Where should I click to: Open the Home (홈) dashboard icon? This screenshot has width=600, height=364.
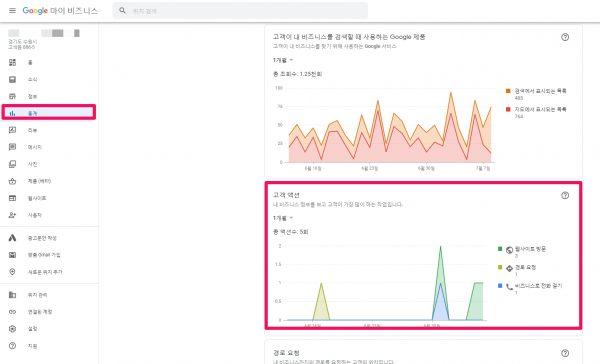click(12, 62)
